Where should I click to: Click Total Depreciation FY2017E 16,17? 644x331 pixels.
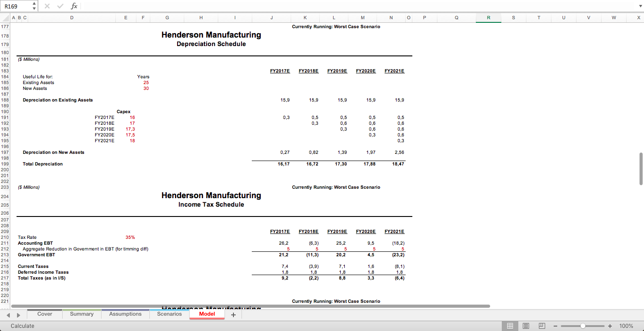pos(284,164)
